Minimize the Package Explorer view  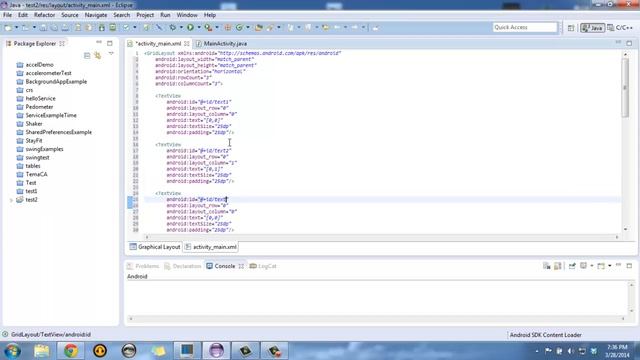[99, 42]
